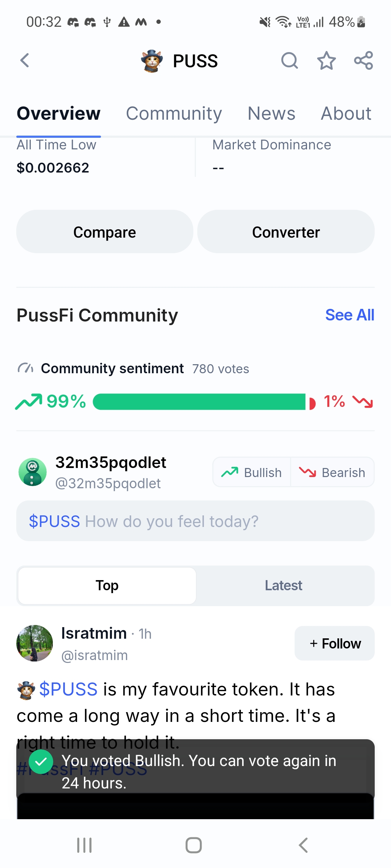Select the Top posts segment
The width and height of the screenshot is (391, 868).
(x=107, y=586)
